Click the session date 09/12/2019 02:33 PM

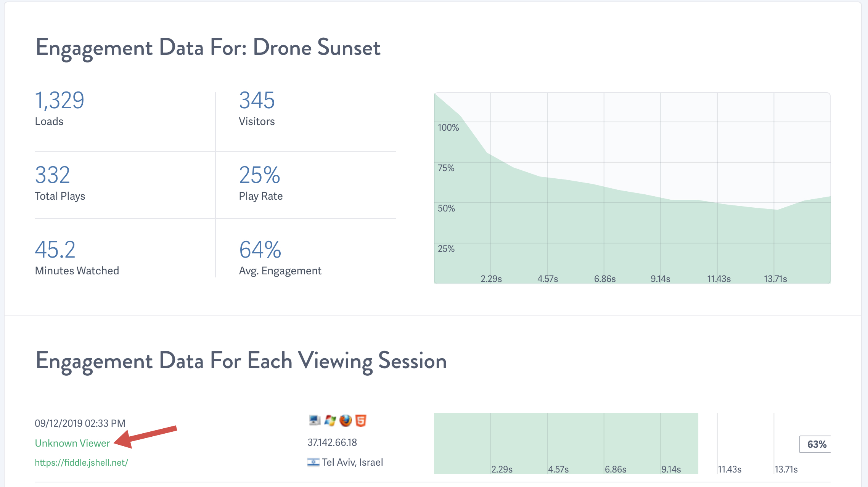pyautogui.click(x=80, y=423)
